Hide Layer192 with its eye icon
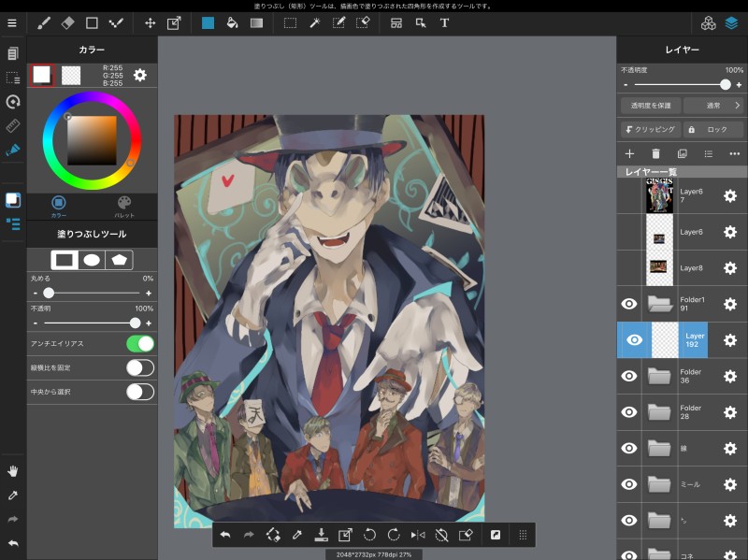Screen dimensions: 748x560 [634, 339]
